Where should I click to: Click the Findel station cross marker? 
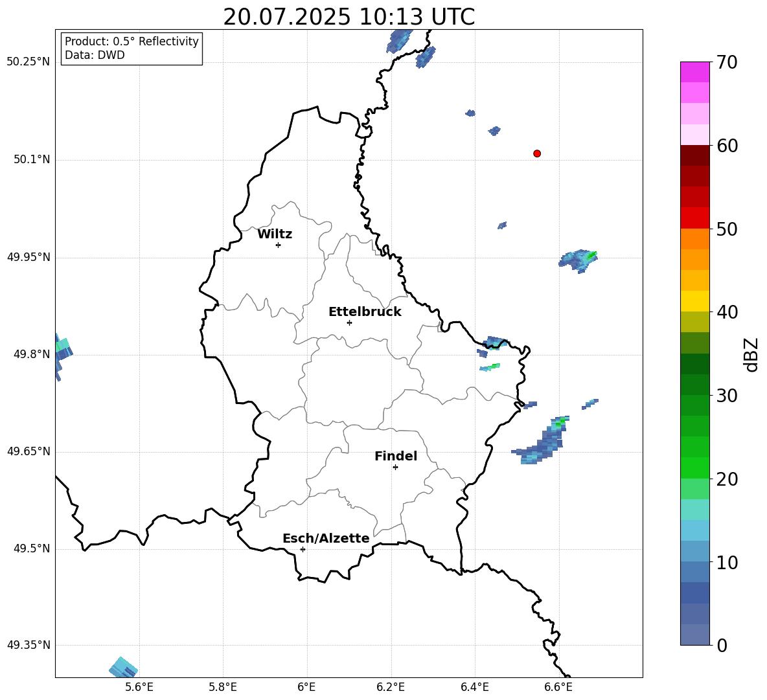coord(395,468)
